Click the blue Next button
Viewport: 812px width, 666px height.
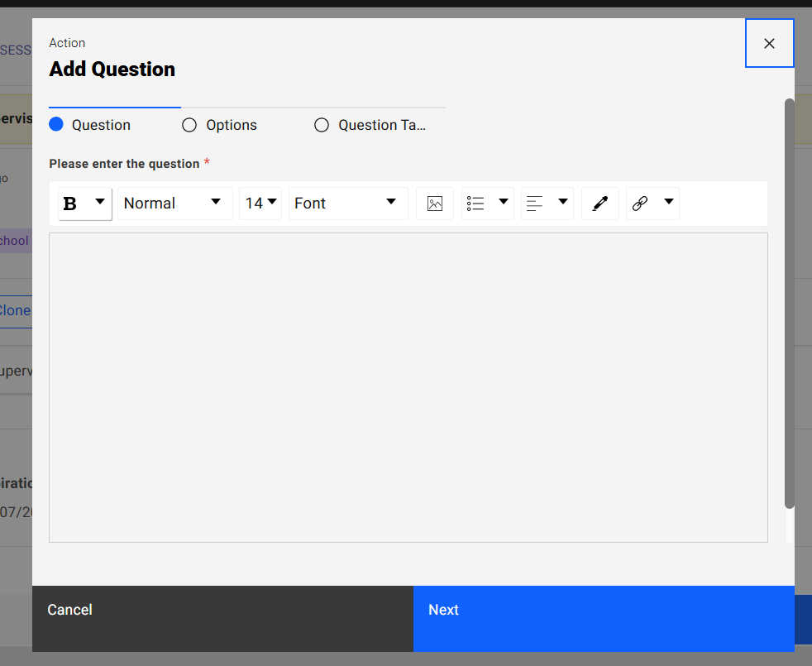pyautogui.click(x=604, y=610)
